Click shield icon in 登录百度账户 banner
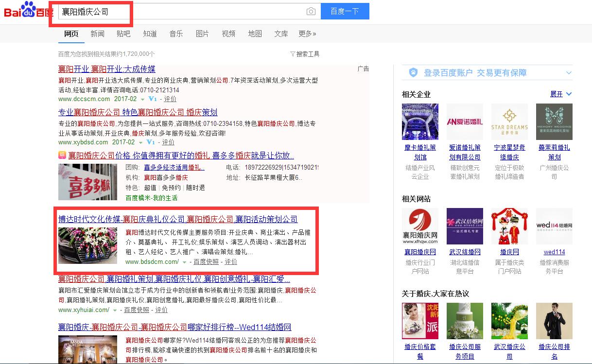Image resolution: width=592 pixels, height=364 pixels. click(413, 72)
